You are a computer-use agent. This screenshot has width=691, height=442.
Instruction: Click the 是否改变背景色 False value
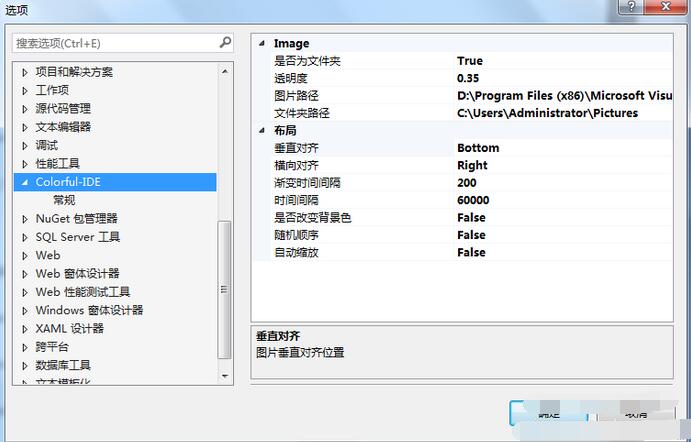coord(564,217)
